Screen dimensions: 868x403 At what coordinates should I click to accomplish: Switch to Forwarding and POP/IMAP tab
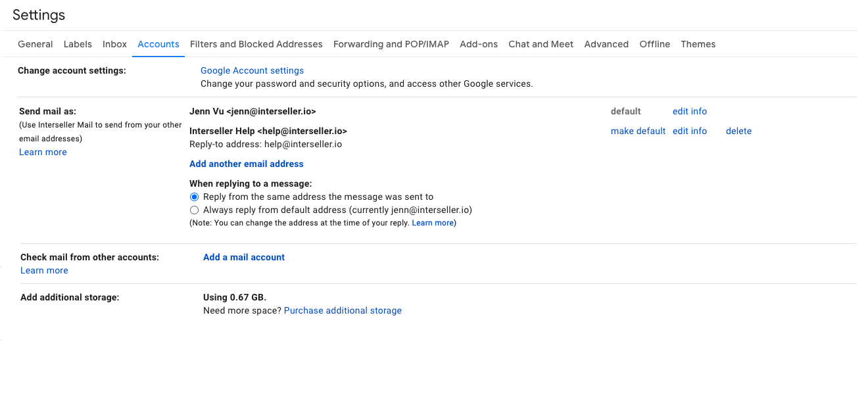(x=391, y=44)
